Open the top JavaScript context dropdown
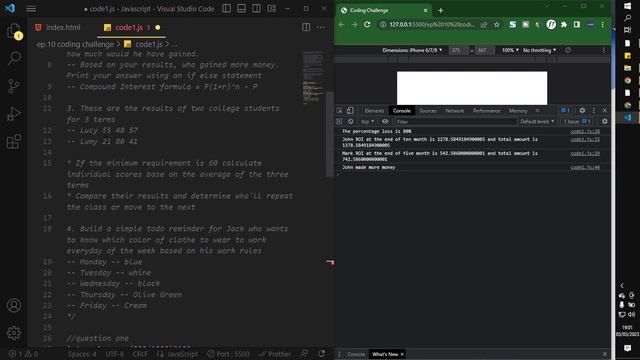The height and width of the screenshot is (360, 640). 367,122
